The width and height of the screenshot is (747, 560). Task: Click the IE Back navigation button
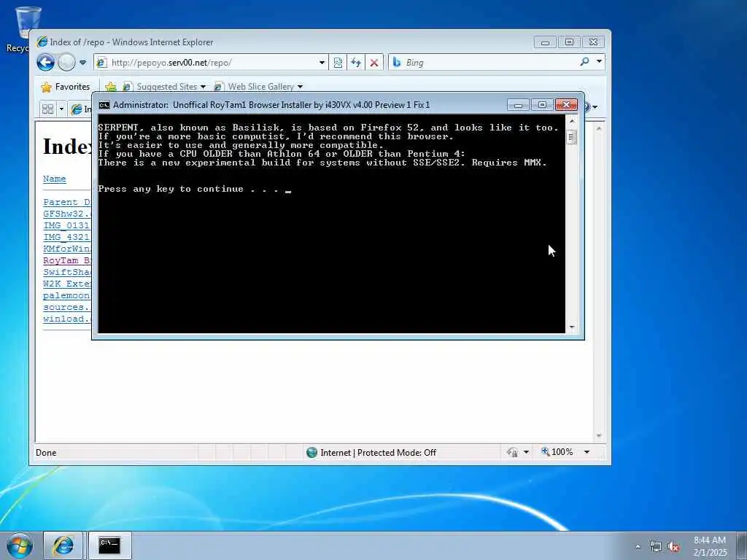[46, 63]
